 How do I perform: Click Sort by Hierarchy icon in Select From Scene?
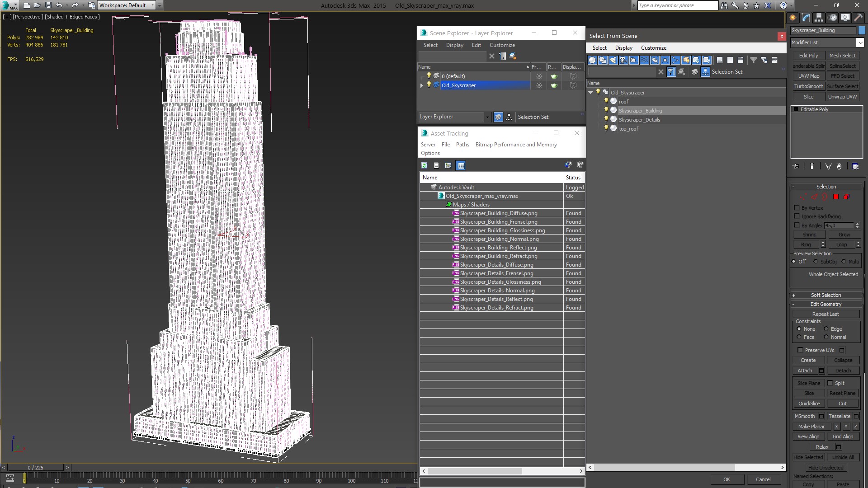tap(706, 72)
